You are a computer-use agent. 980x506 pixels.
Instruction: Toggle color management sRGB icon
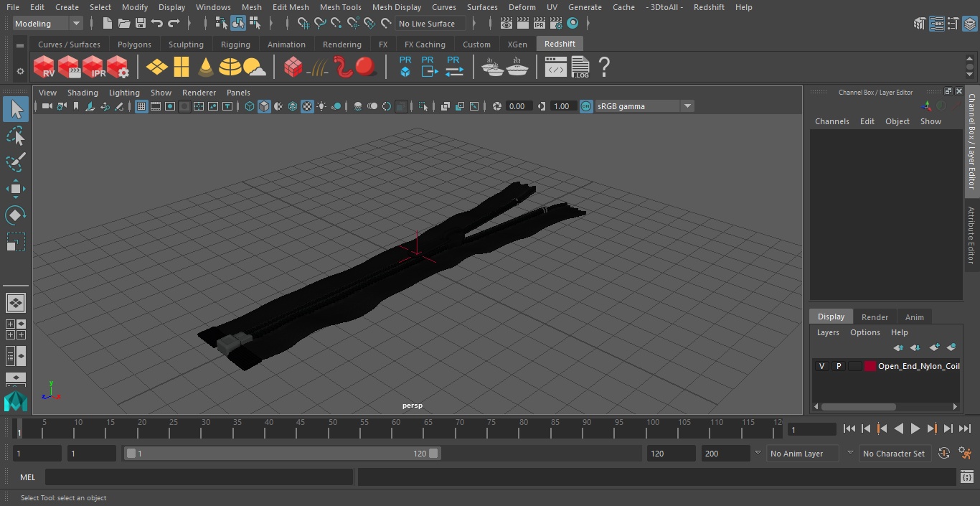point(586,106)
